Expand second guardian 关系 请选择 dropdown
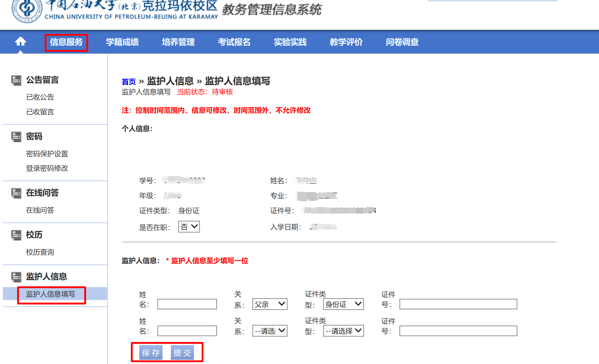Screen dimensions: 599x364 pyautogui.click(x=270, y=331)
